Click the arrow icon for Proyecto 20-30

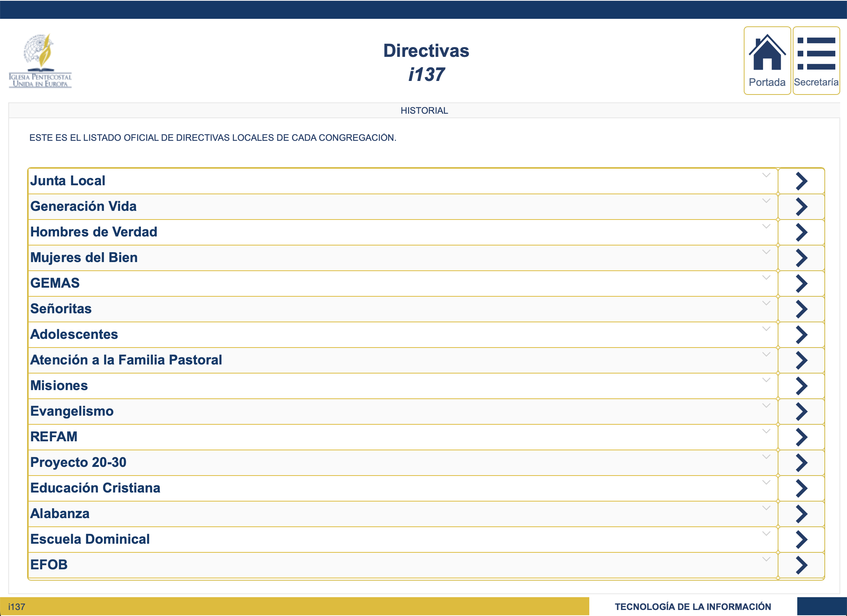(801, 463)
